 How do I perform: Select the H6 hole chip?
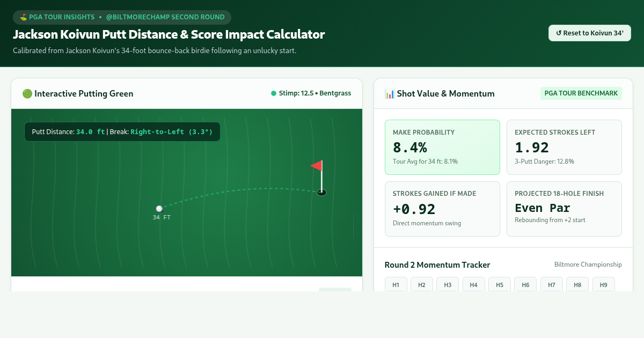click(525, 285)
